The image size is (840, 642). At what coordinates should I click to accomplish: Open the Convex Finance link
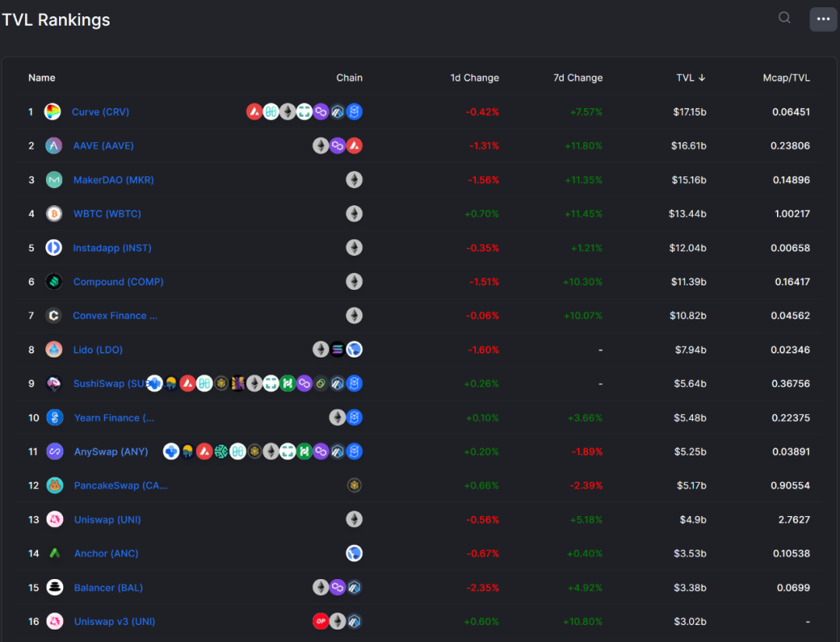115,316
